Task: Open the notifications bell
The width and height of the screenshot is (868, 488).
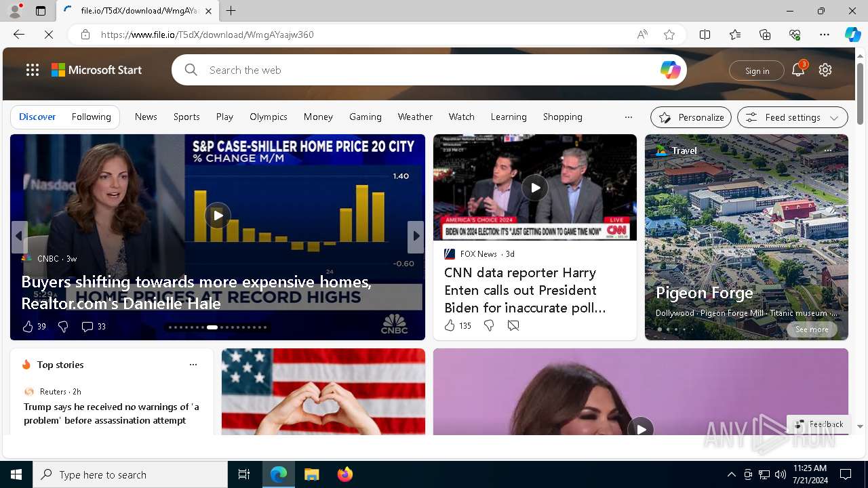Action: (x=798, y=70)
